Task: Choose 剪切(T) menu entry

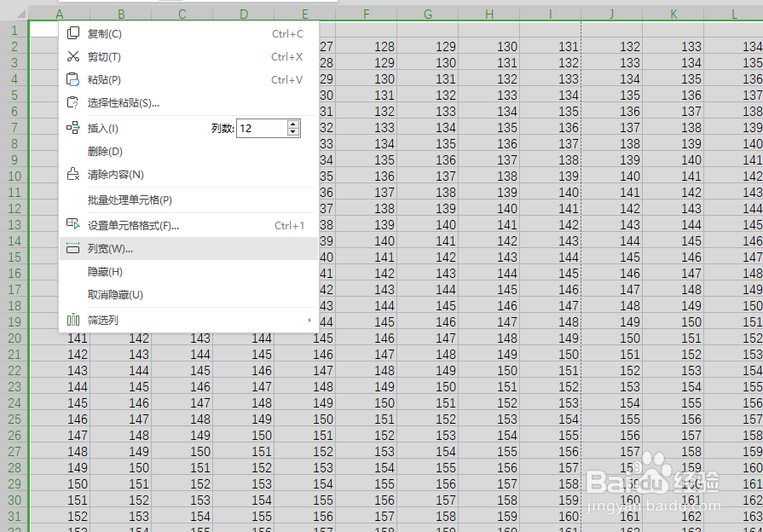Action: (188, 57)
